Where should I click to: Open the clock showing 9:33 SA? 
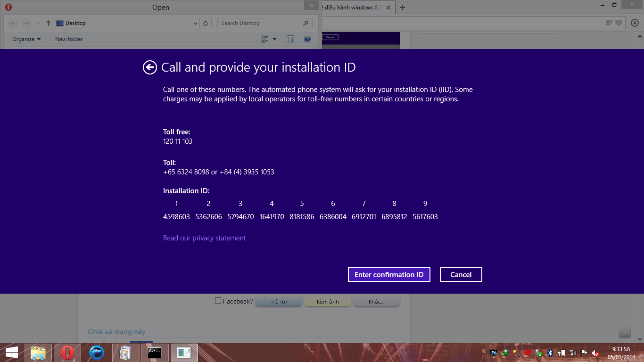click(x=621, y=353)
